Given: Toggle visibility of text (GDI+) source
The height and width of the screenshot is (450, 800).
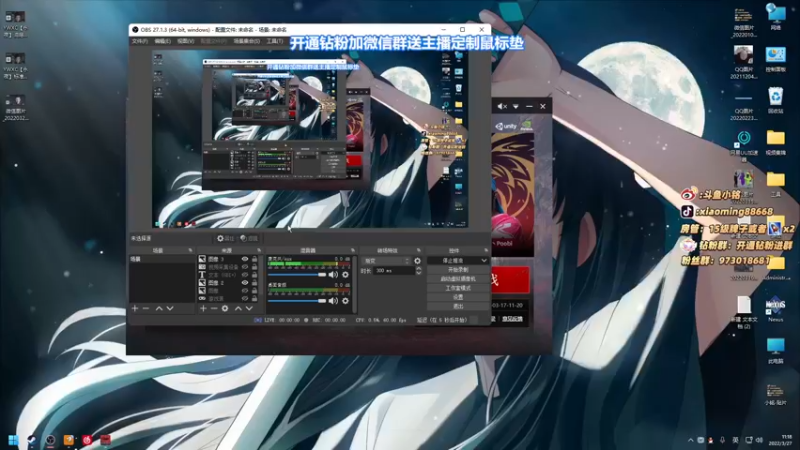Looking at the screenshot, I should 245,274.
